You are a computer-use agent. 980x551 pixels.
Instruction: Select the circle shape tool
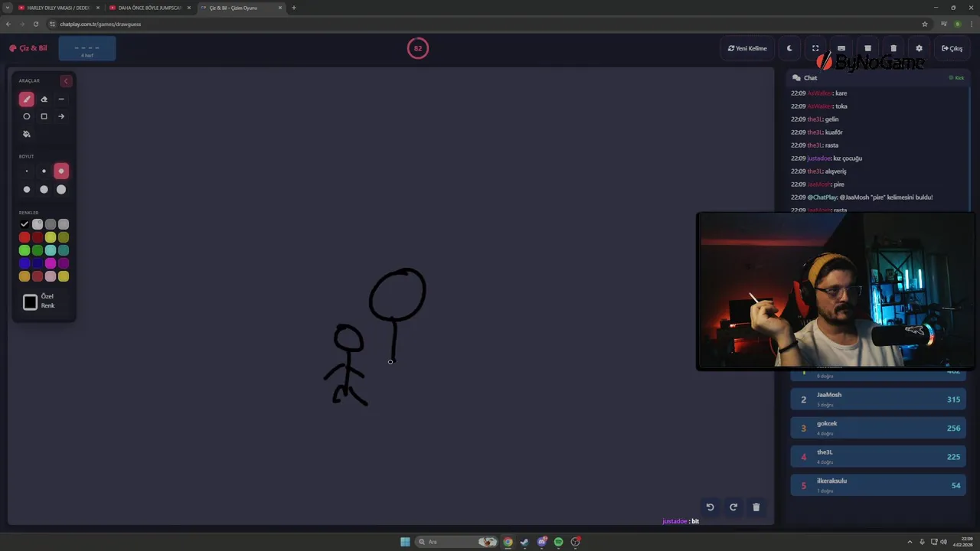[27, 116]
